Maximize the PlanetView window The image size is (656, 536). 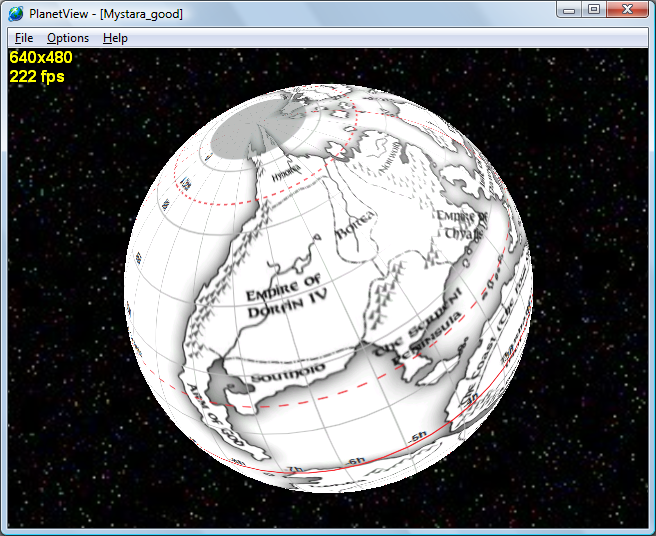(x=594, y=10)
